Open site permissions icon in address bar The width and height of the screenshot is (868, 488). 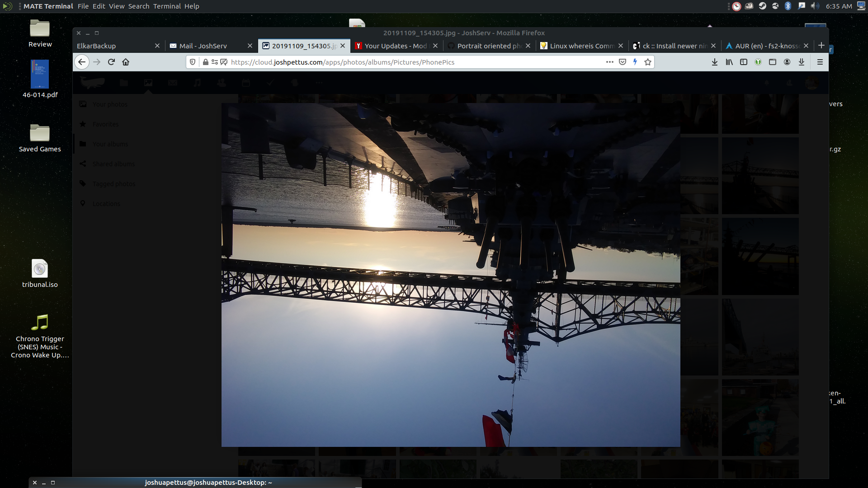point(215,62)
